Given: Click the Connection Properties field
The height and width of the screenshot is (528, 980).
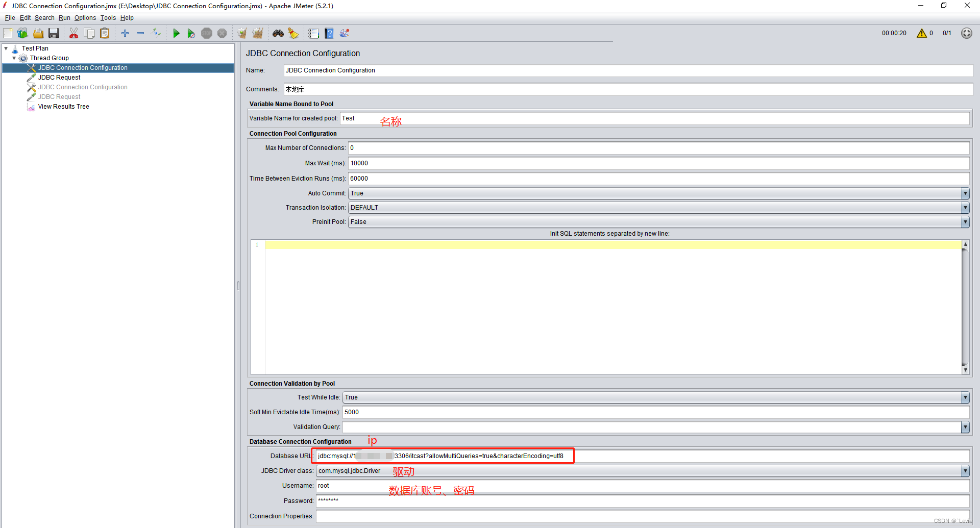Looking at the screenshot, I should point(642,516).
